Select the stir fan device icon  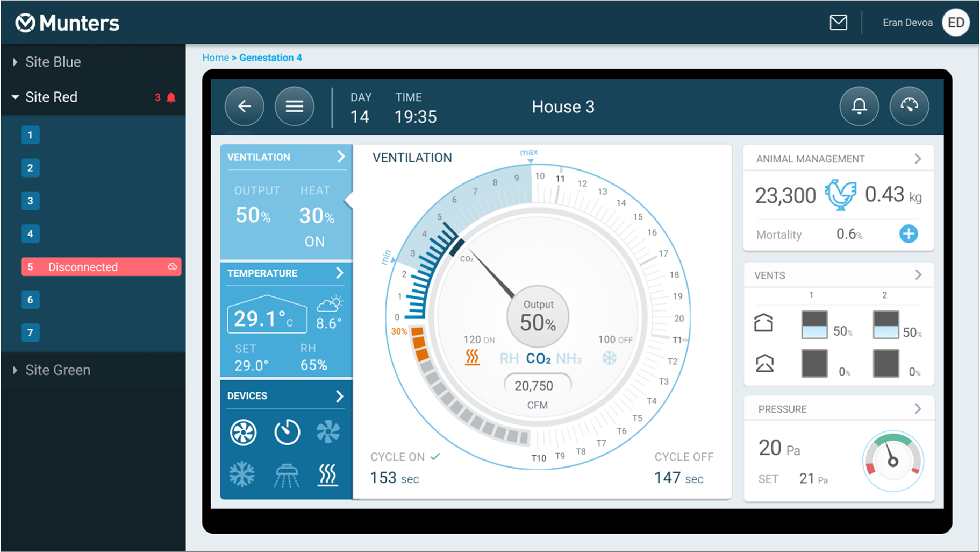click(328, 432)
